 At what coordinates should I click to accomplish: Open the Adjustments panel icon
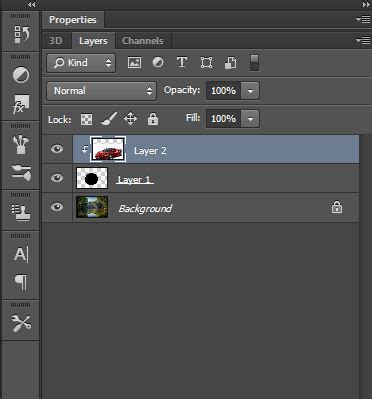click(x=21, y=75)
